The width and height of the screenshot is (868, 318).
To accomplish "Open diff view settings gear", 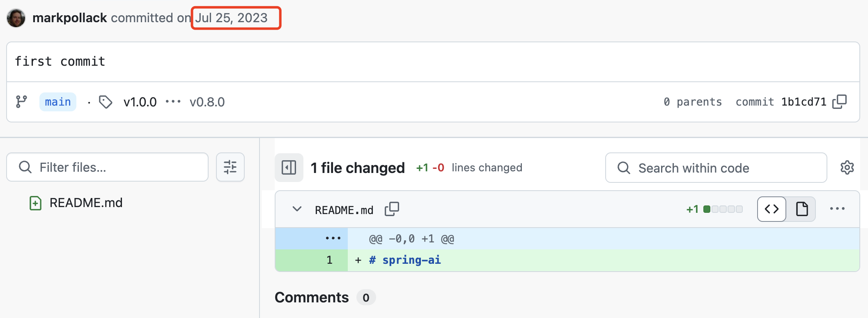I will point(847,168).
